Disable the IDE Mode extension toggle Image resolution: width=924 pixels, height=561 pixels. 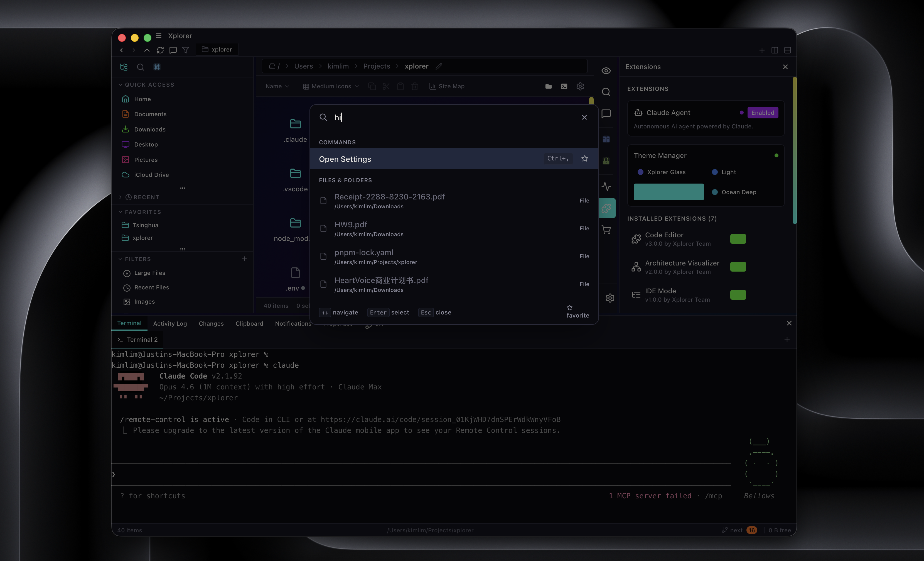(x=738, y=295)
